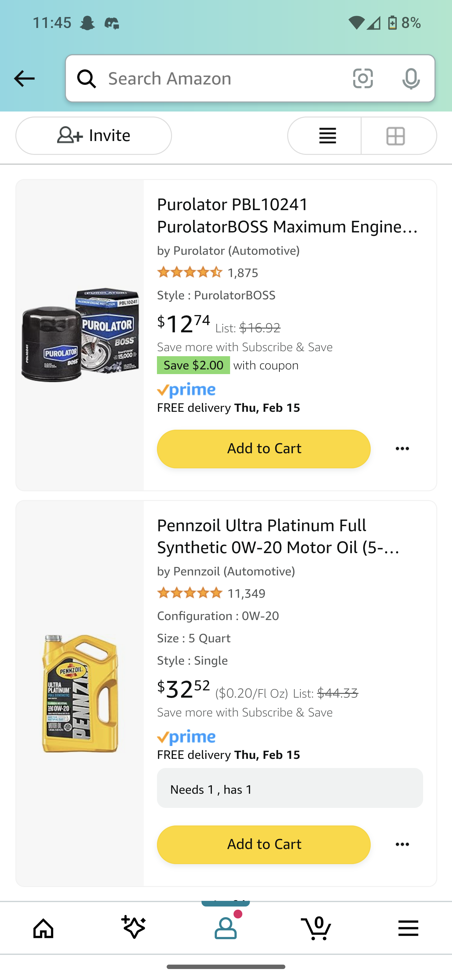Open more options for Pennzoil oil
This screenshot has height=980, width=452.
coord(402,845)
